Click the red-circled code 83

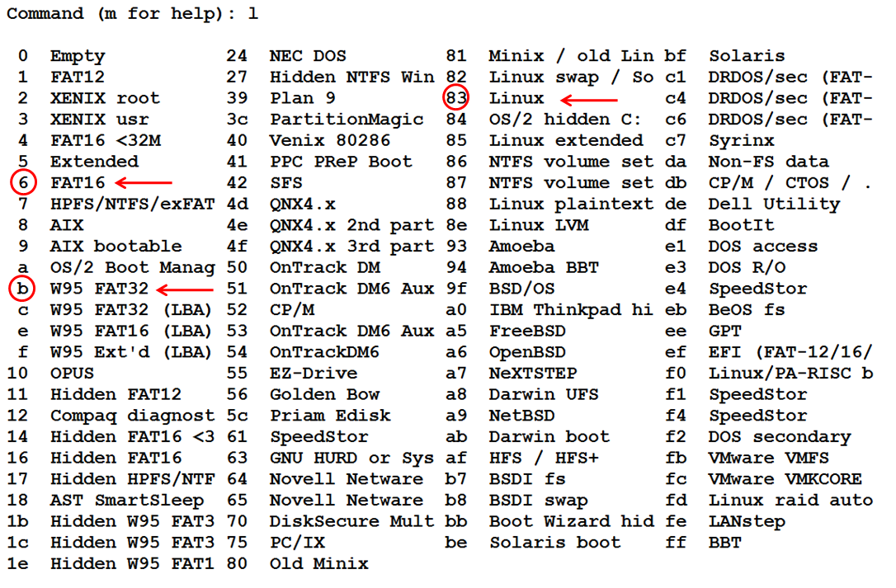pos(455,98)
